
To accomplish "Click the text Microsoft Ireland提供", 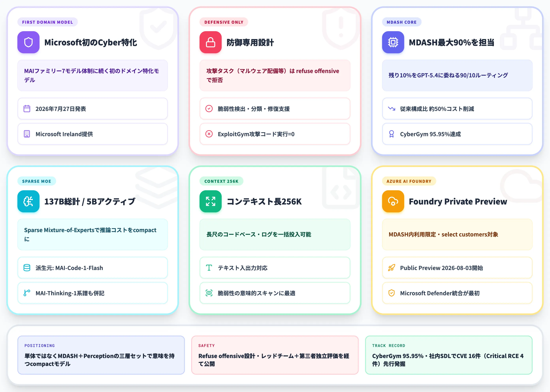I will point(64,134).
